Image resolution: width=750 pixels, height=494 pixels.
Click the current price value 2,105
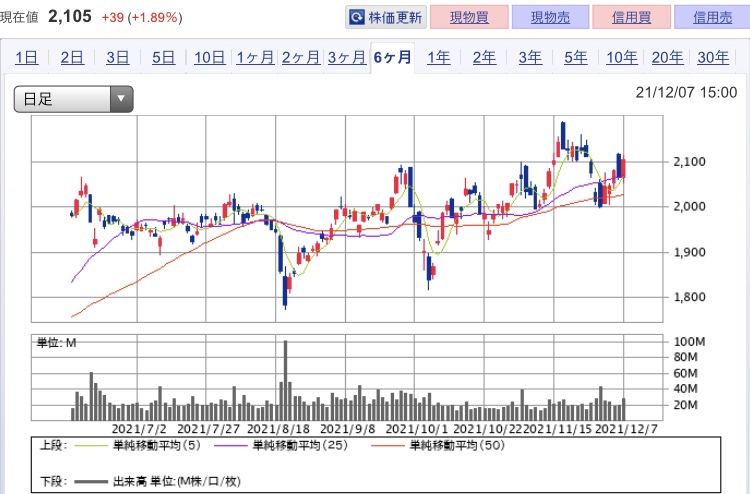tap(70, 16)
